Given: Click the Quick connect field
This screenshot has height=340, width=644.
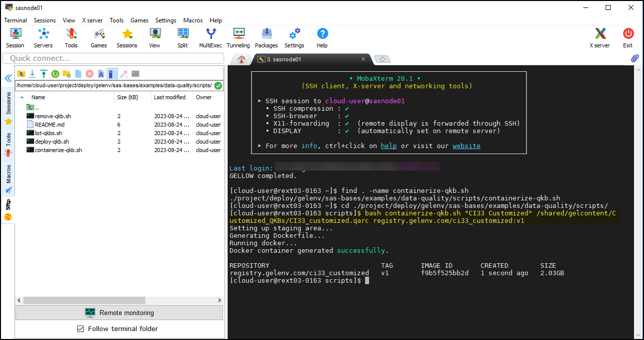Looking at the screenshot, I should [115, 58].
